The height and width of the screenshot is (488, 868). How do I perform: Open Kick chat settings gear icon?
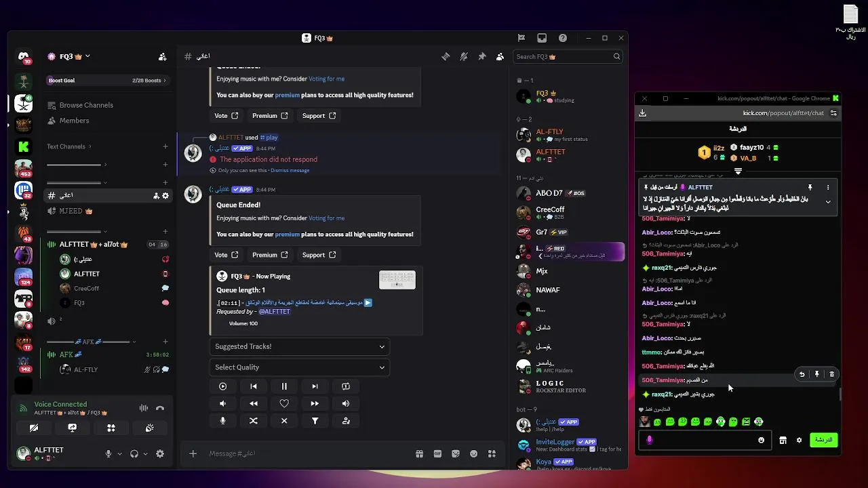click(799, 441)
